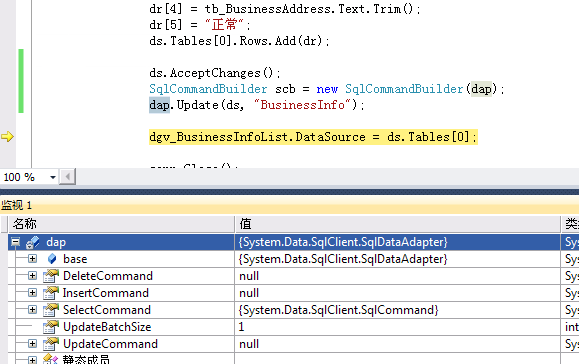
Task: Select the InsertCommand row label
Action: point(106,293)
